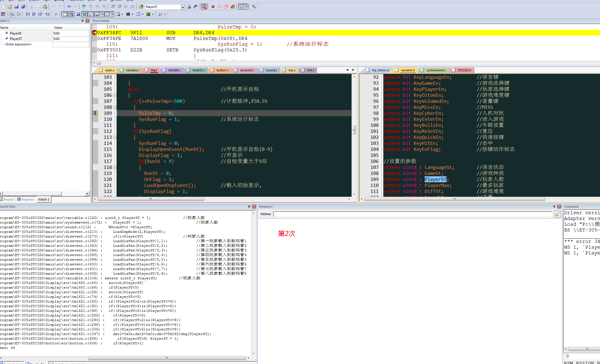600x364 pixels.
Task: Open the Trace windows dropdown arrow
Action: tap(143, 14)
